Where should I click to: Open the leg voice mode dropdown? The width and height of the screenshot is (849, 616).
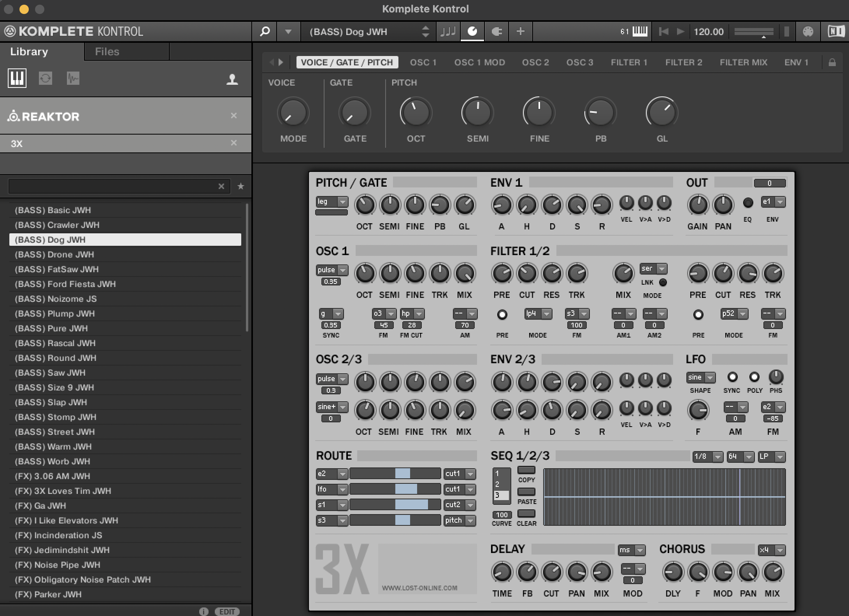(332, 202)
